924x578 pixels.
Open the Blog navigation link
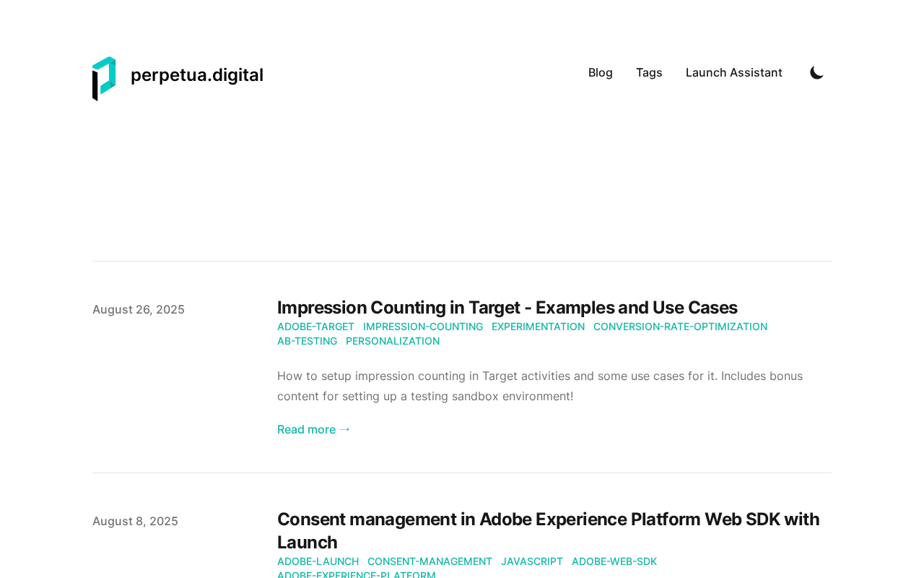pyautogui.click(x=601, y=72)
